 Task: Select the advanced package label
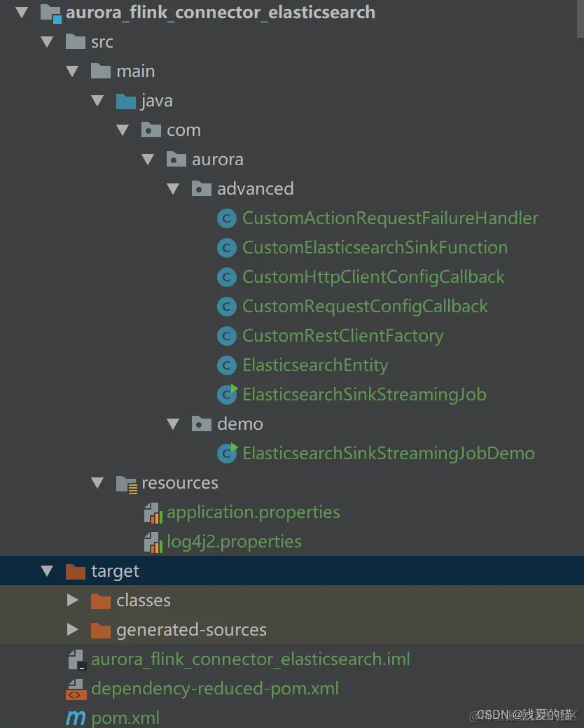coord(255,189)
